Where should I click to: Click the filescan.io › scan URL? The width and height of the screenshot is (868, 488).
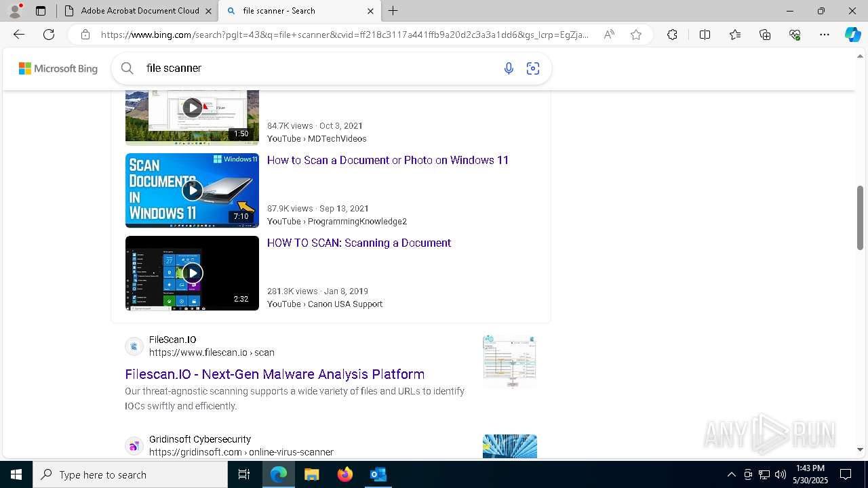212,352
